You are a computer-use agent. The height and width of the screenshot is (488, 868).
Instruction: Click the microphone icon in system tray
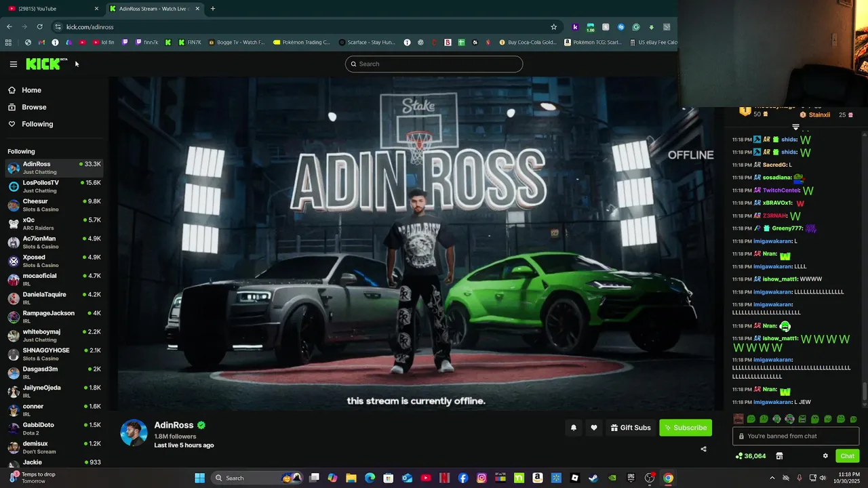[799, 478]
